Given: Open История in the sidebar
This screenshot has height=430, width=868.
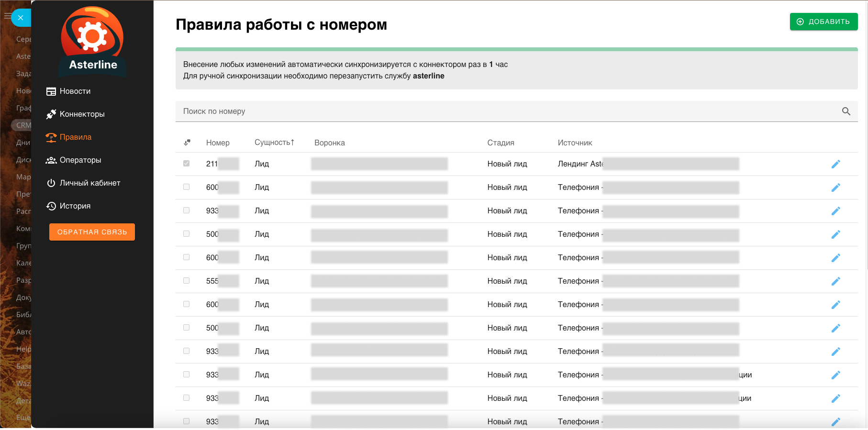Looking at the screenshot, I should 68,206.
